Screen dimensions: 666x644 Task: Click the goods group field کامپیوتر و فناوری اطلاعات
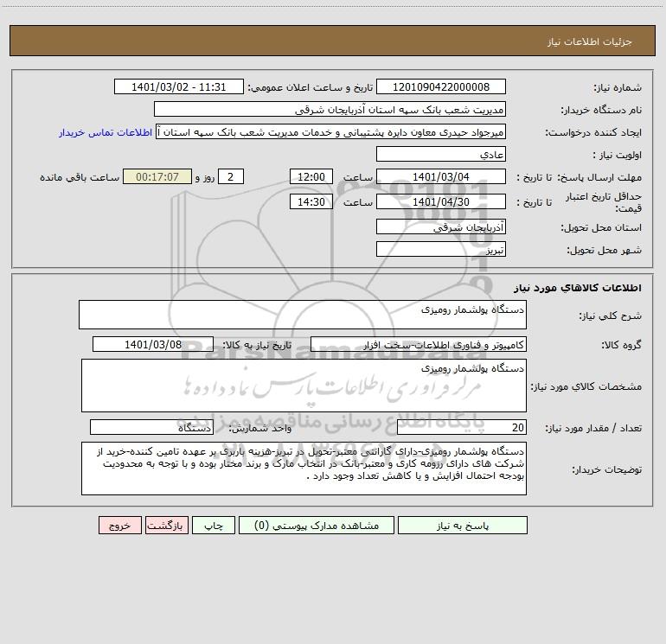(419, 345)
